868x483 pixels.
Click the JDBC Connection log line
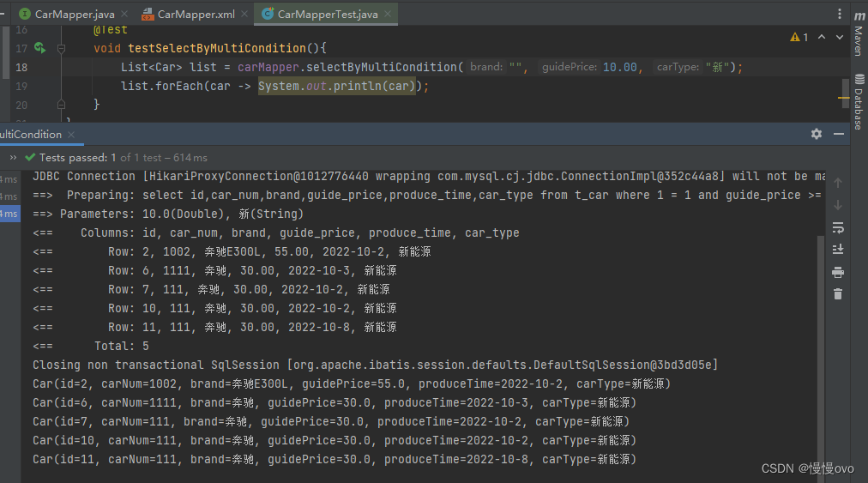click(x=429, y=176)
